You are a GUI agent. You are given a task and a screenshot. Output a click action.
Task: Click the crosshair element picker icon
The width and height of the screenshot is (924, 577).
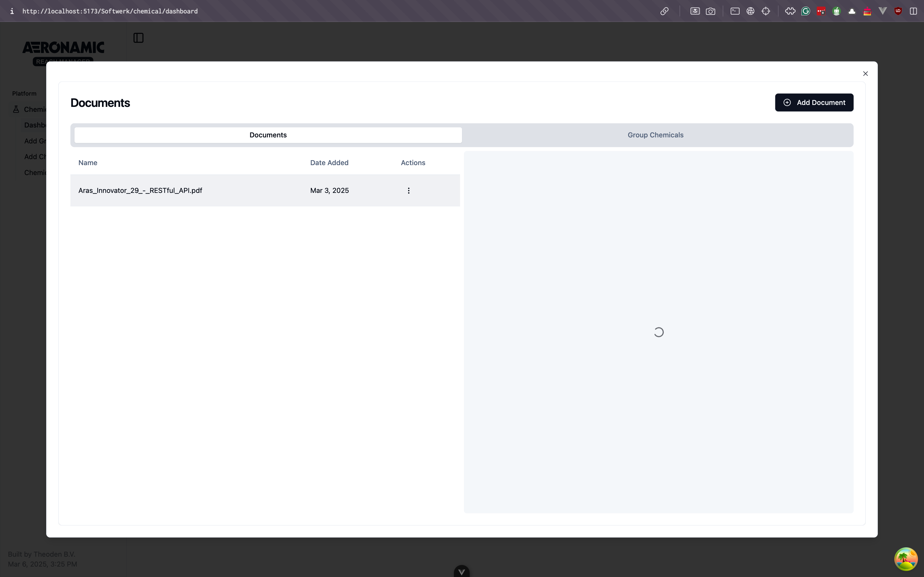pyautogui.click(x=766, y=11)
